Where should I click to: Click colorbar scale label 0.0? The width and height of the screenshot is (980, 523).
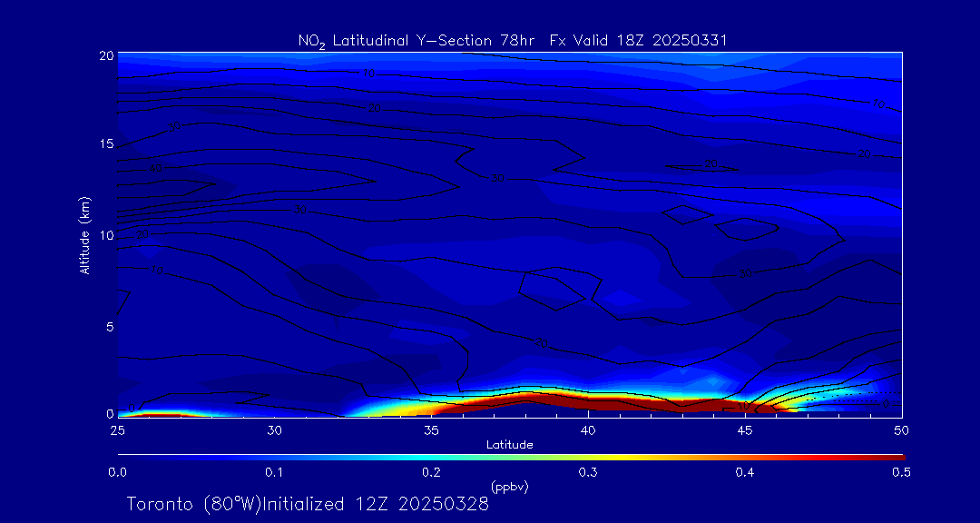tap(117, 473)
